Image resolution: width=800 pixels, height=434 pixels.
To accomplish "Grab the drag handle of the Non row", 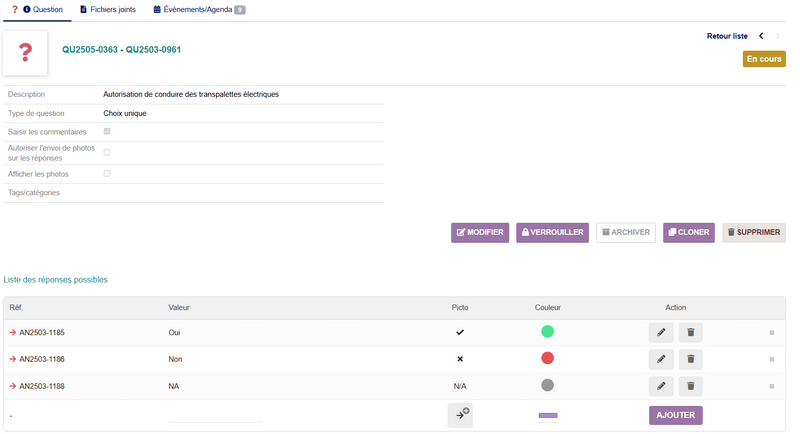I will coord(771,359).
